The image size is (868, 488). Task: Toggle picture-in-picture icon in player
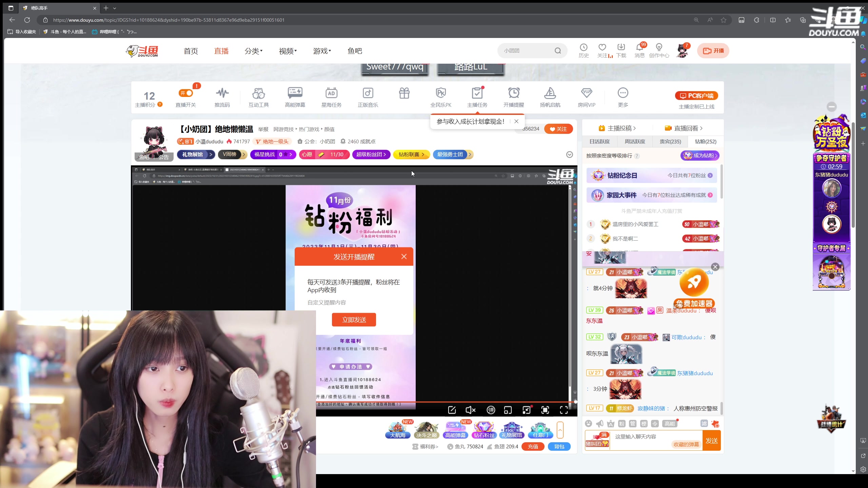pos(508,410)
